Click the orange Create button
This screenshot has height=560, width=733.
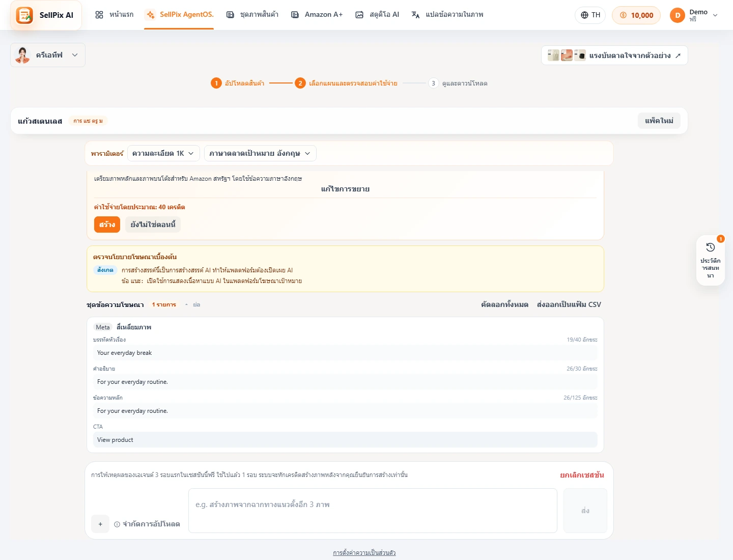107,225
